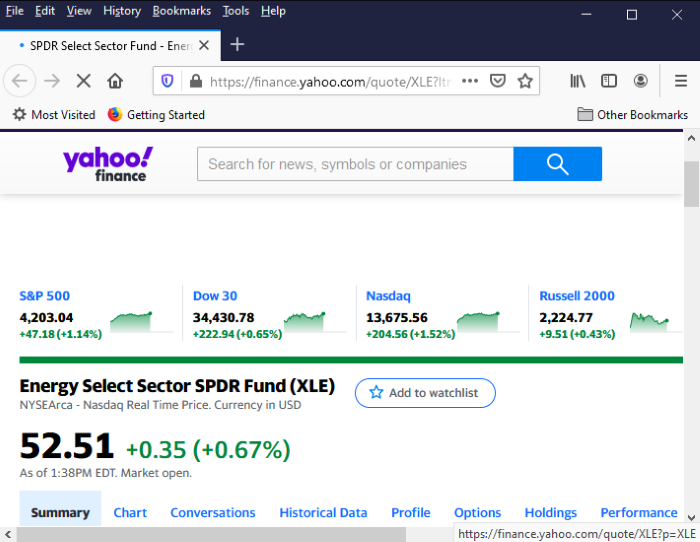700x542 pixels.
Task: Toggle the sidebar view icon
Action: point(608,81)
